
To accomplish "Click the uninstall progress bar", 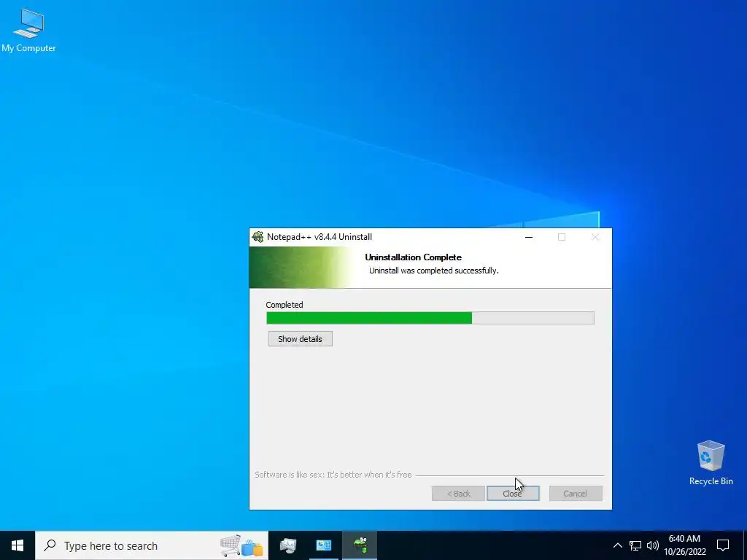I will click(430, 318).
